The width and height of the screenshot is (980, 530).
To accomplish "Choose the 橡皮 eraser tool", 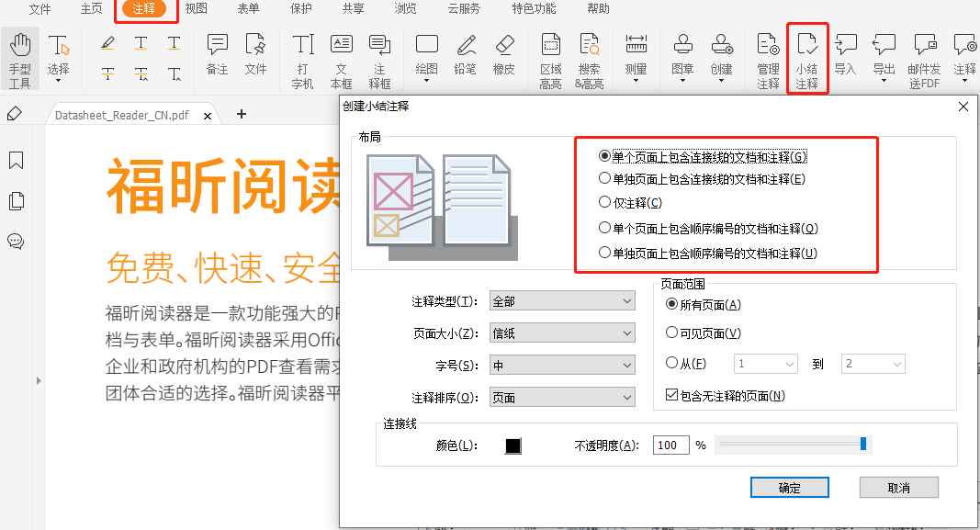I will coord(504,53).
